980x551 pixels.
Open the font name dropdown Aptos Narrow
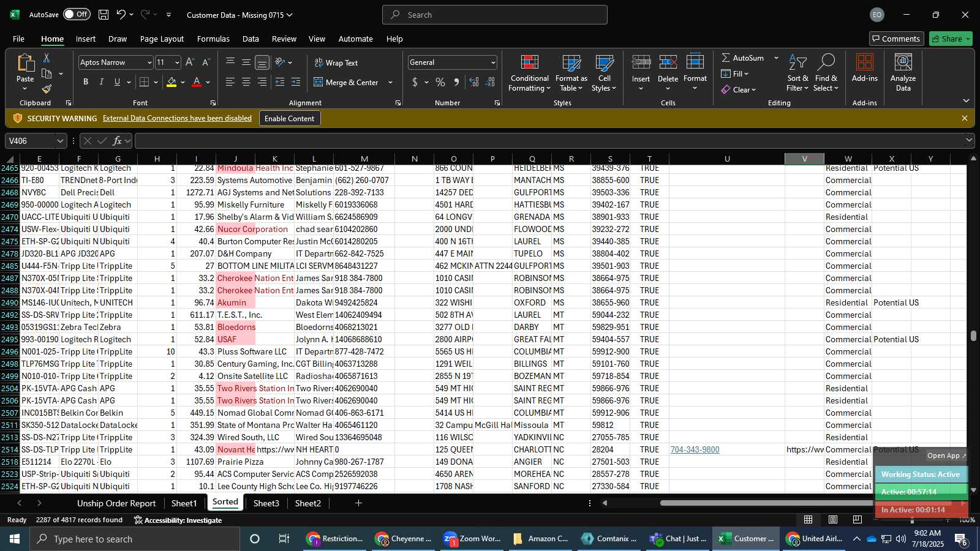pos(149,62)
